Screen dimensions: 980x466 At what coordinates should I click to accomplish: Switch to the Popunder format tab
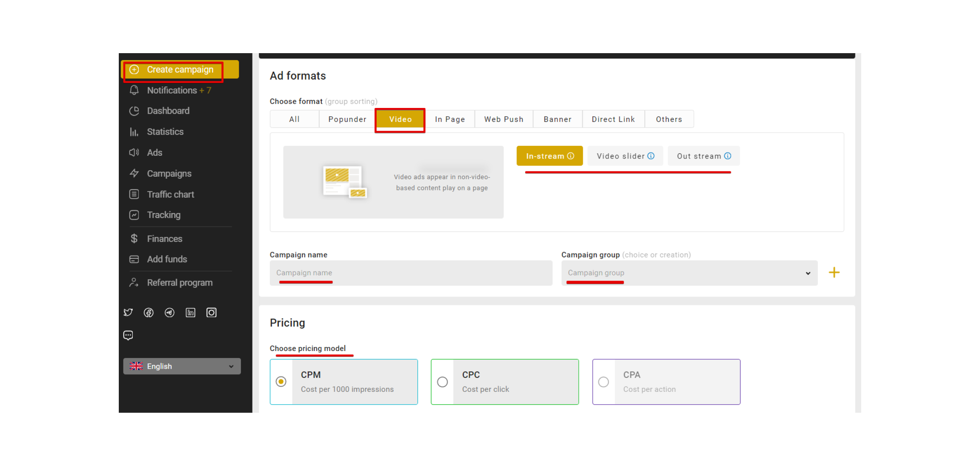347,119
